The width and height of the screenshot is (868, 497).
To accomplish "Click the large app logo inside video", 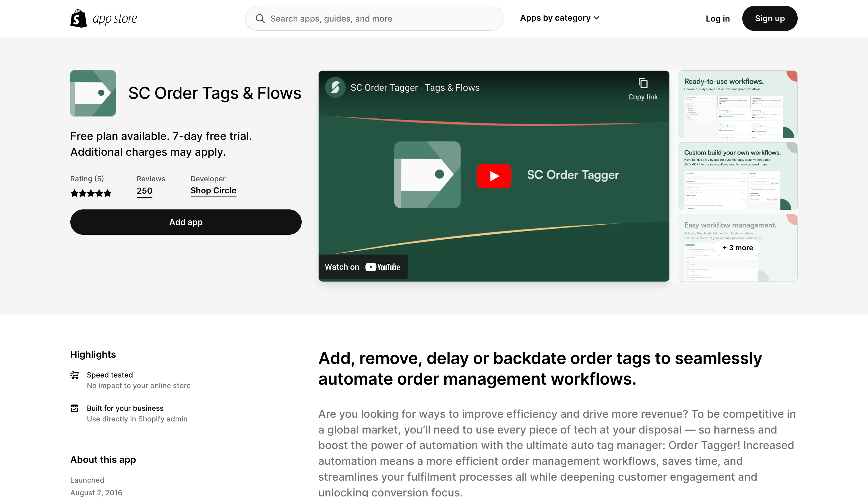I will [x=427, y=174].
